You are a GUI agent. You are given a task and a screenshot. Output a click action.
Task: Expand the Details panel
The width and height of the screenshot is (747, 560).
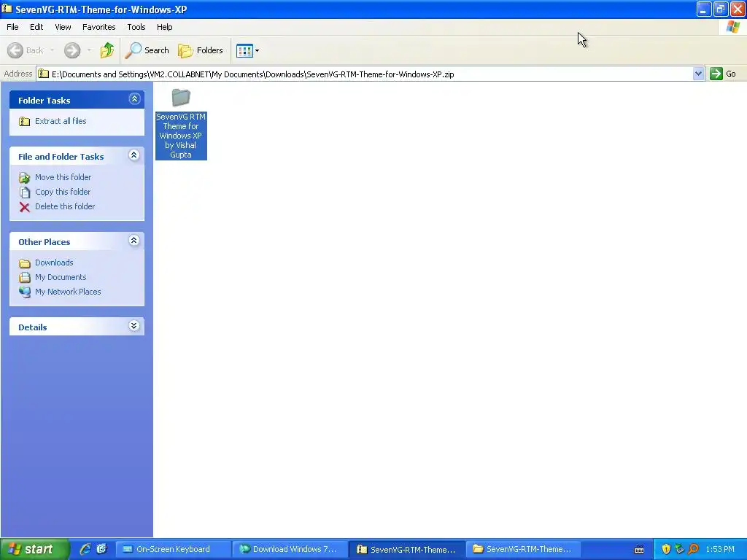click(x=134, y=326)
